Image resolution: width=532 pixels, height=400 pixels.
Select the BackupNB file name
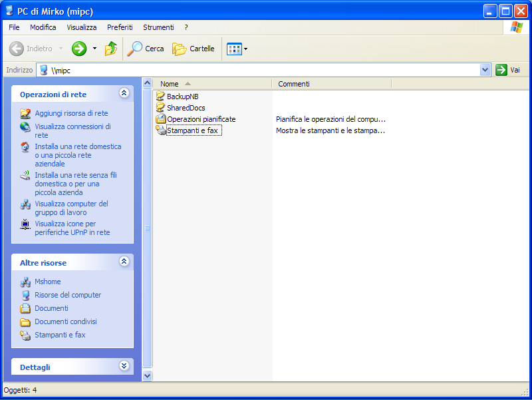tap(182, 97)
